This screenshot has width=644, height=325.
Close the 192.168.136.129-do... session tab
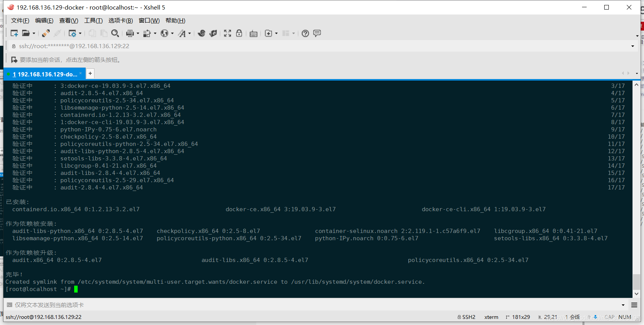tap(81, 73)
